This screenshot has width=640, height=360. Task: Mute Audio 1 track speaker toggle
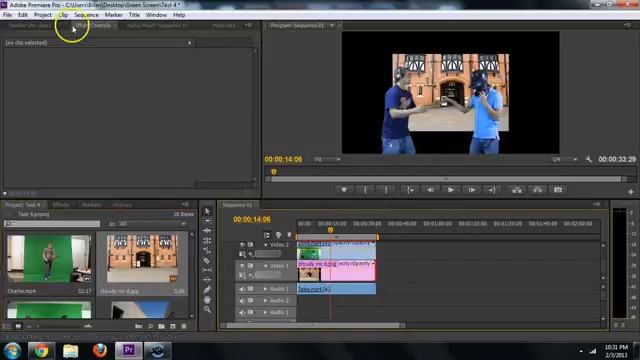pyautogui.click(x=242, y=289)
